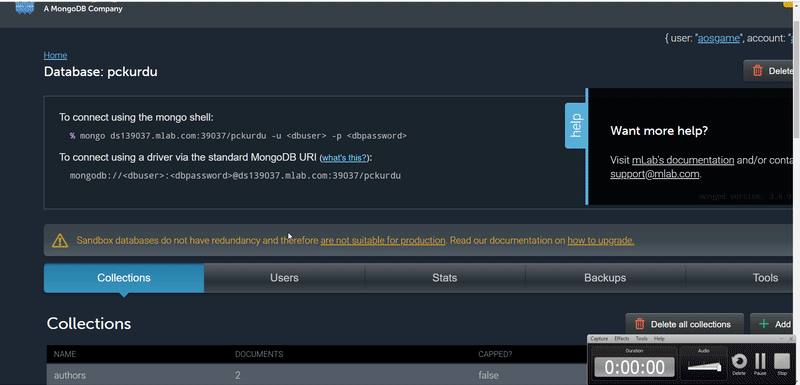Image resolution: width=800 pixels, height=385 pixels.
Task: Follow the Home breadcrumb link
Action: coord(55,55)
